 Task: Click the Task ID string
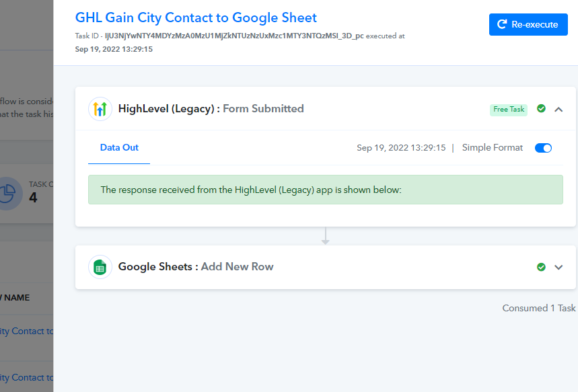(x=234, y=36)
